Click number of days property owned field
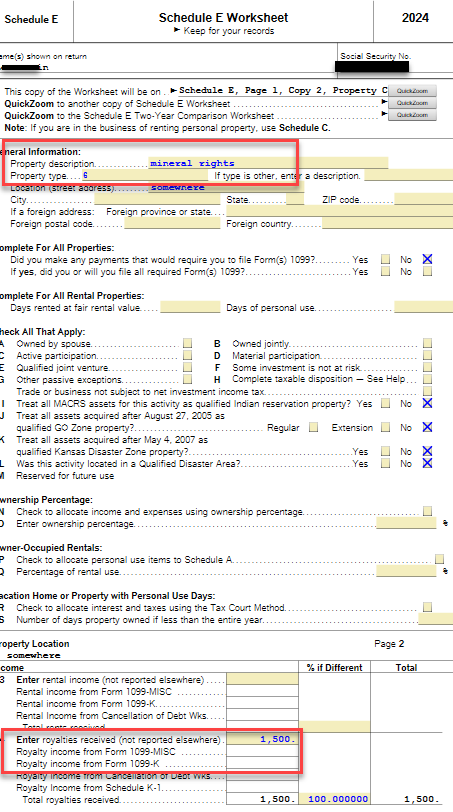453x812 pixels. (435, 619)
